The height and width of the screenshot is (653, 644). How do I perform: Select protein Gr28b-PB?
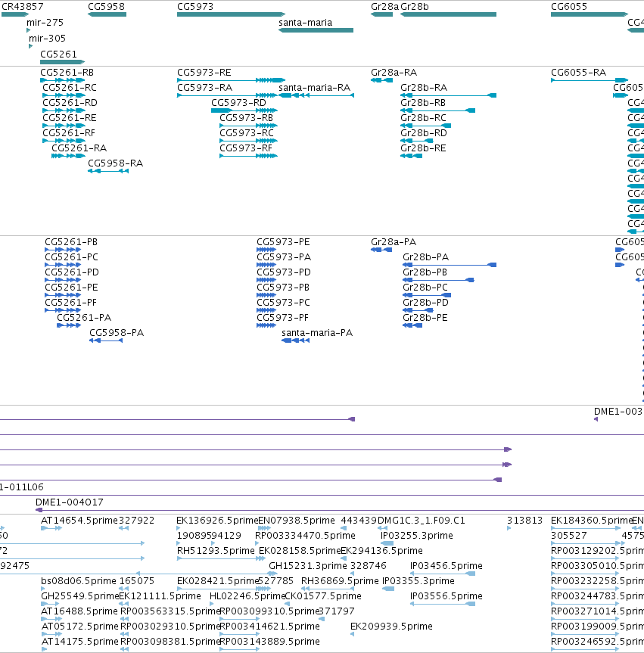(425, 272)
